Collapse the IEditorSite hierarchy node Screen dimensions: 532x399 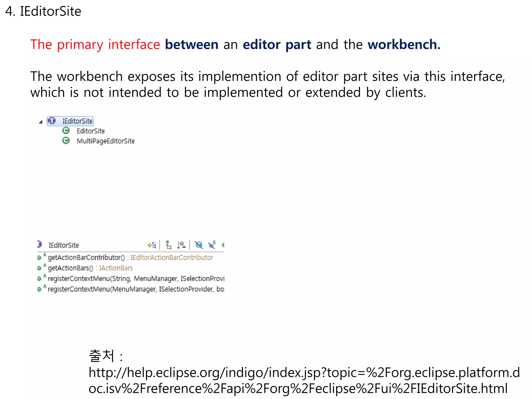pos(41,122)
